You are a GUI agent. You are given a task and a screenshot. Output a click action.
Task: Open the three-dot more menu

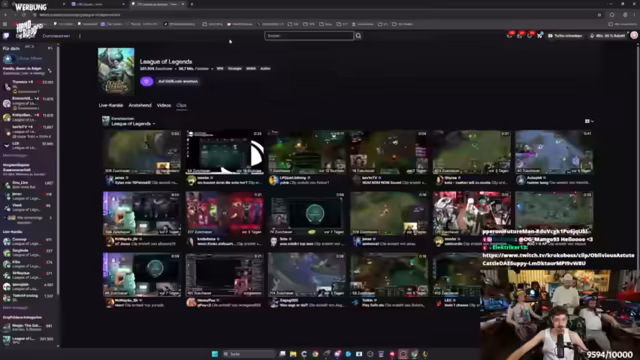pos(80,36)
